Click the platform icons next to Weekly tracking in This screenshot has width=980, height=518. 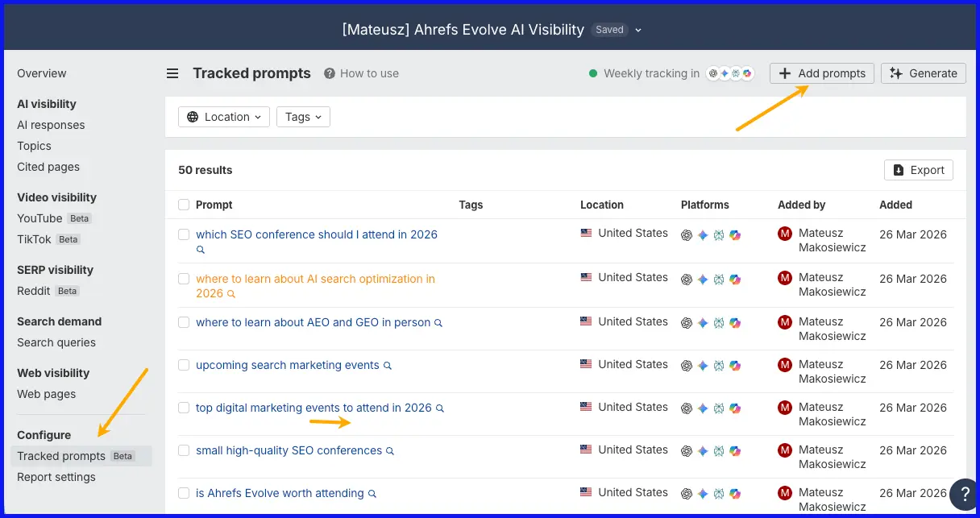click(729, 73)
